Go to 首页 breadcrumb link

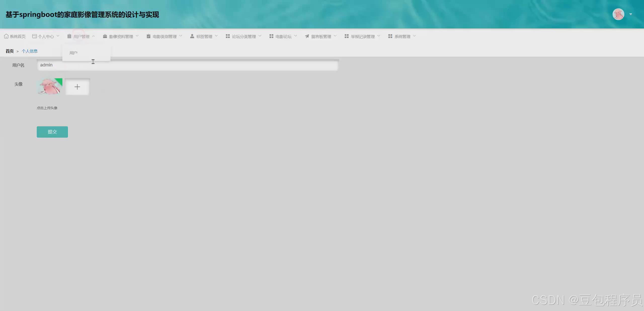pyautogui.click(x=10, y=51)
